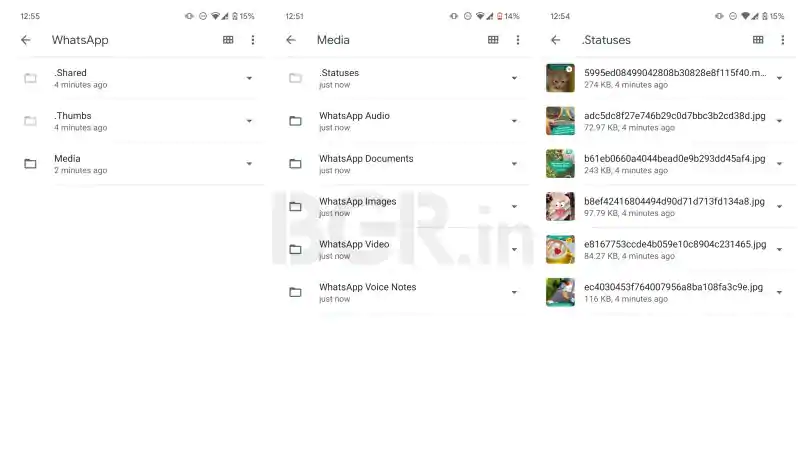Open the "Media" folder row label

pyautogui.click(x=67, y=159)
